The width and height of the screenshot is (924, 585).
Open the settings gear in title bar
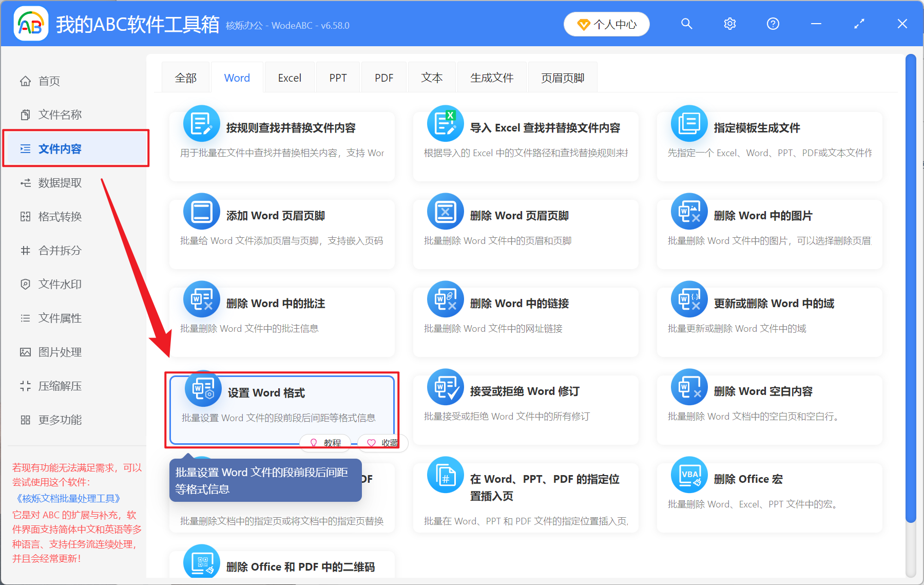[729, 24]
